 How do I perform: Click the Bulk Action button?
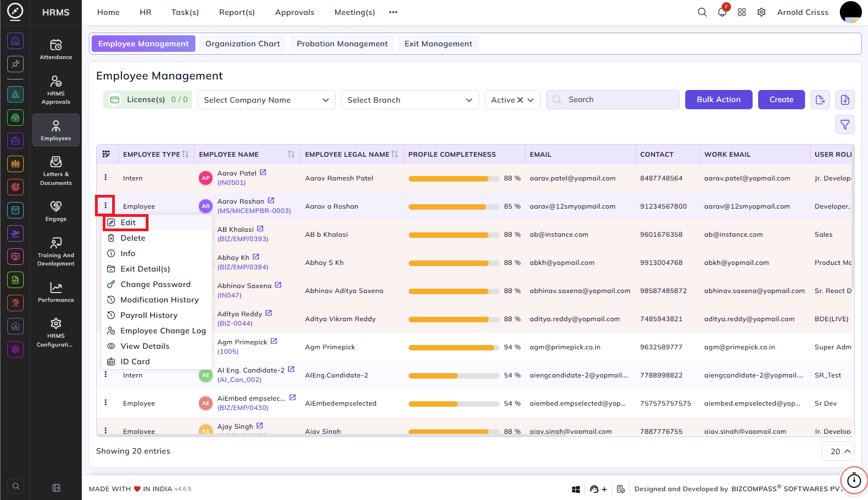(718, 100)
